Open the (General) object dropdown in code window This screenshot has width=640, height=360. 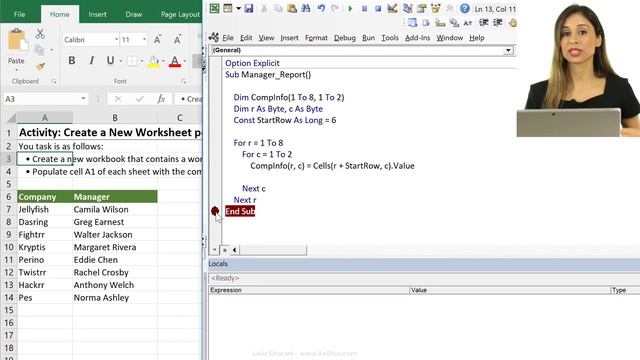pos(508,50)
